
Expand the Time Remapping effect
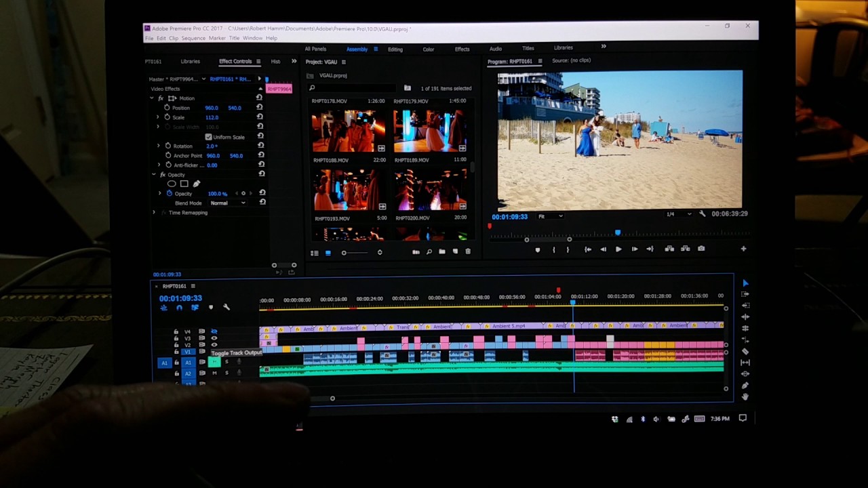[154, 213]
